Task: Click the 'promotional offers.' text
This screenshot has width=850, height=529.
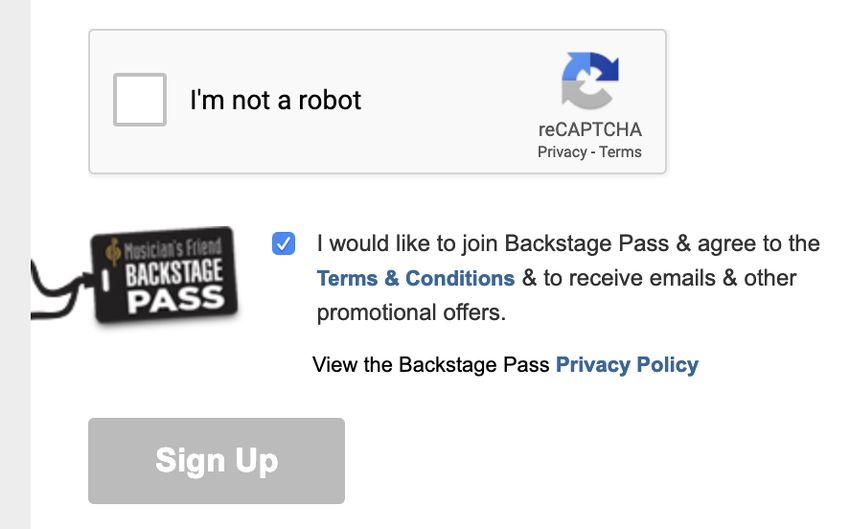Action: 411,313
